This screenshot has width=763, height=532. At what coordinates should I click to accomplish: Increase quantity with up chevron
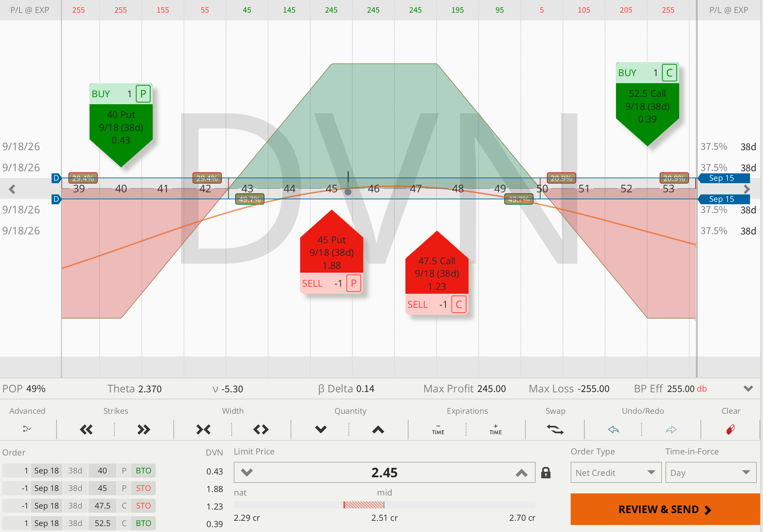coord(378,429)
